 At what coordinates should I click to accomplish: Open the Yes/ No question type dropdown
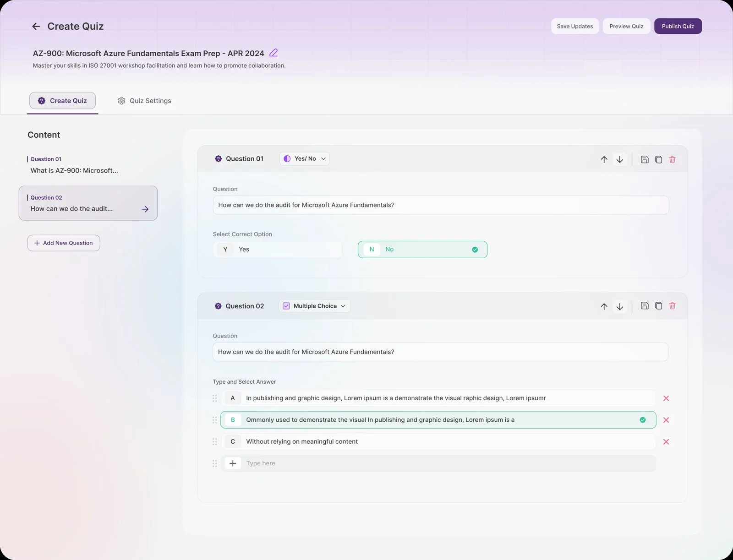(x=304, y=159)
